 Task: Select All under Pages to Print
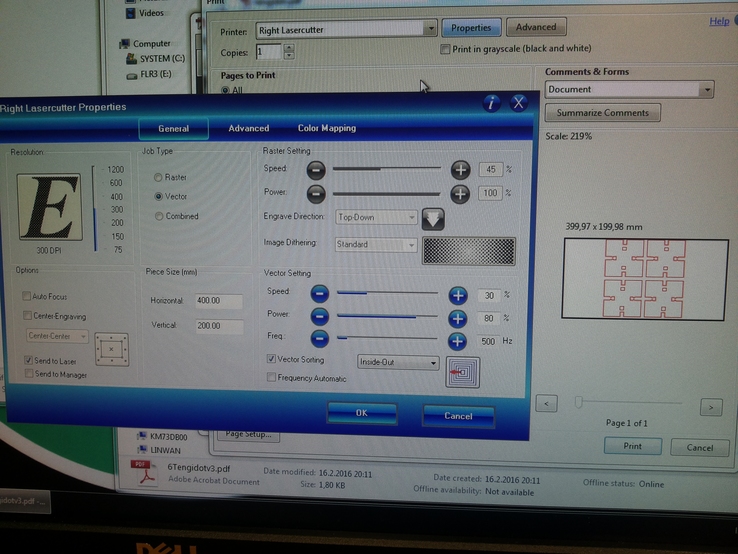[x=225, y=90]
